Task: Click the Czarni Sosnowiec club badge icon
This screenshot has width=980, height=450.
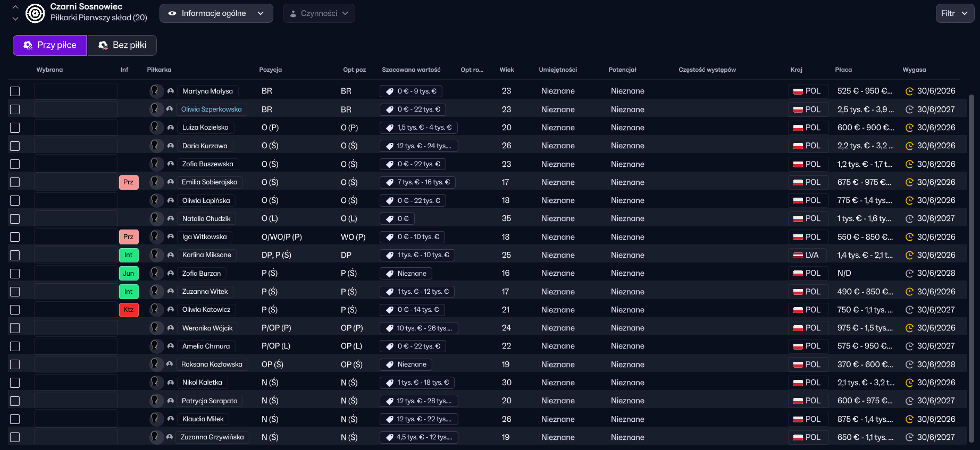Action: click(x=35, y=13)
